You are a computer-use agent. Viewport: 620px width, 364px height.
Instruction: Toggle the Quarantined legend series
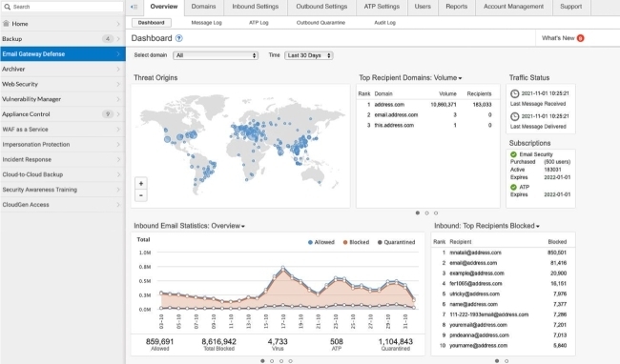396,242
